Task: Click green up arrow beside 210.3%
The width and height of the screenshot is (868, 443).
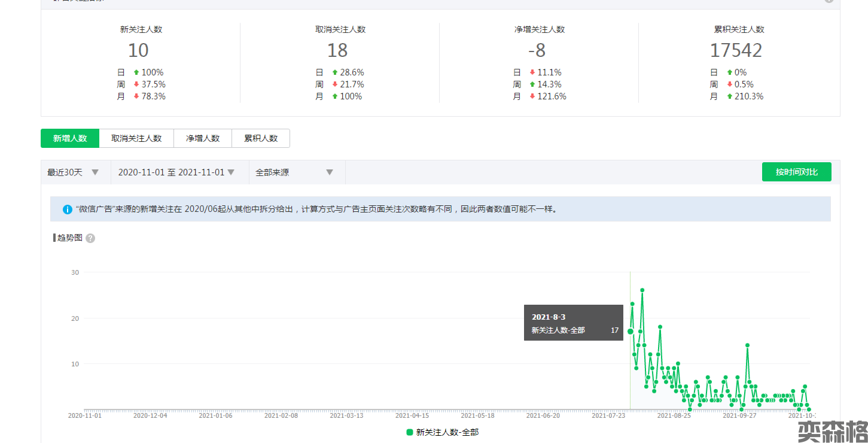Action: tap(730, 96)
